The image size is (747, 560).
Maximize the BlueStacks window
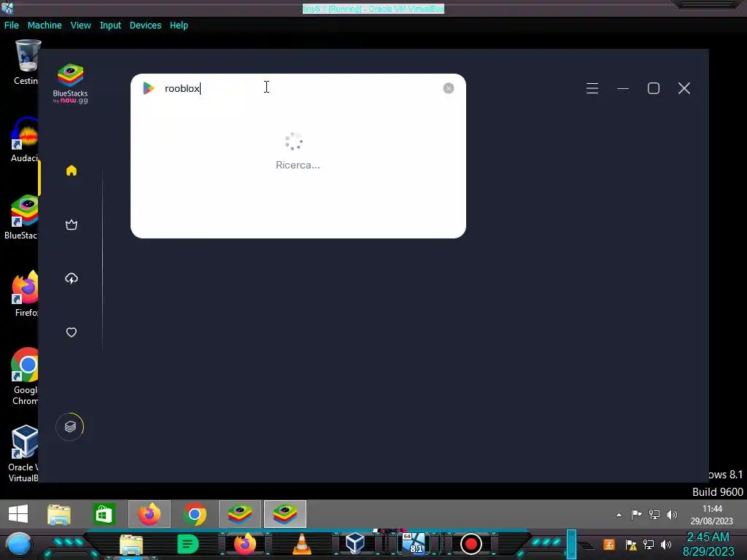coord(654,88)
